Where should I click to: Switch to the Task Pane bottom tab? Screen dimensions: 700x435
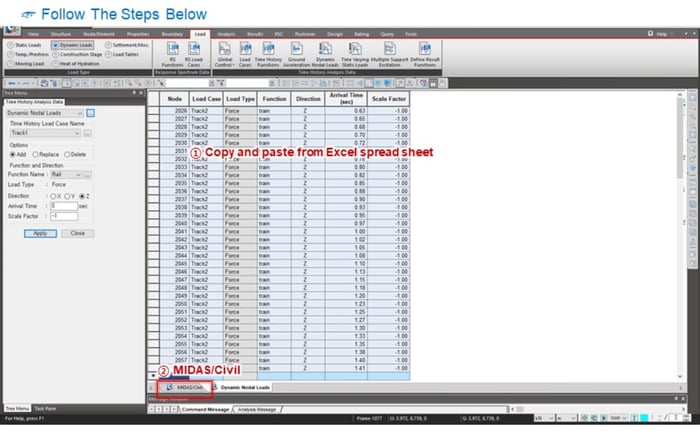[x=45, y=409]
